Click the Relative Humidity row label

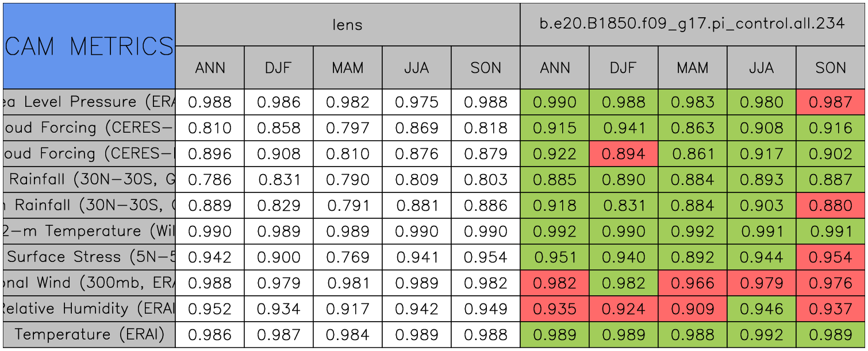coord(89,309)
